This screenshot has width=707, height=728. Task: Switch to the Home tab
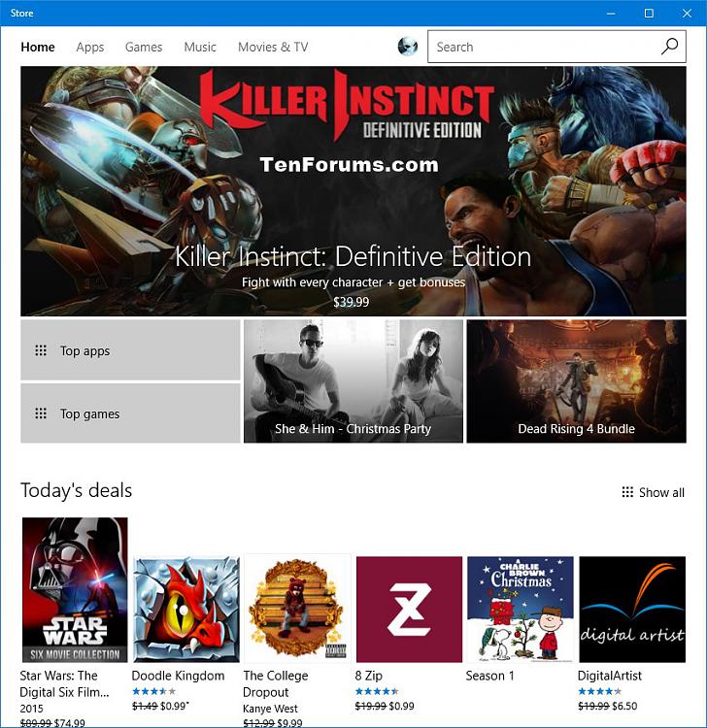pos(38,47)
